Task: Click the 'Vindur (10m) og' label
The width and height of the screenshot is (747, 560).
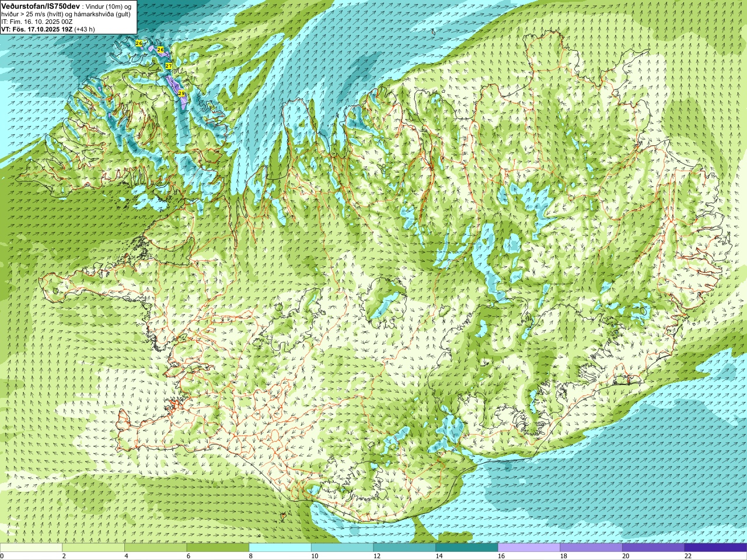Action: tap(109, 6)
